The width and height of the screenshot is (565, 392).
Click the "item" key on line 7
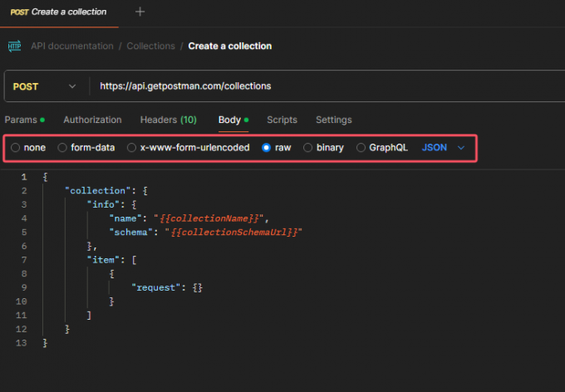[103, 260]
